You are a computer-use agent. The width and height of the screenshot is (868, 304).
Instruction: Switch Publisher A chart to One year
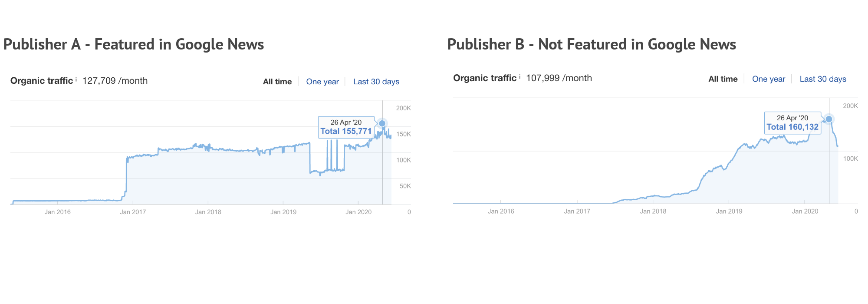click(x=322, y=82)
